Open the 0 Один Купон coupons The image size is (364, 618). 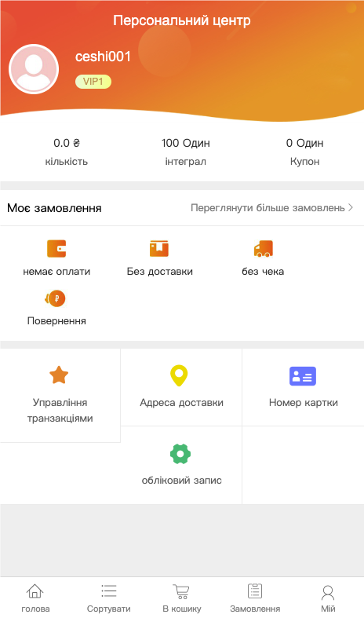pyautogui.click(x=304, y=152)
